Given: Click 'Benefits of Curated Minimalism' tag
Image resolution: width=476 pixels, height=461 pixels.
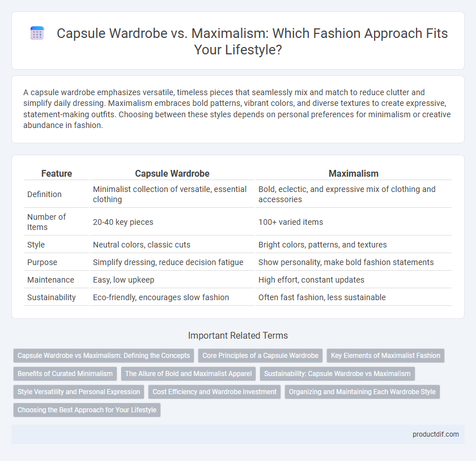Looking at the screenshot, I should (65, 374).
